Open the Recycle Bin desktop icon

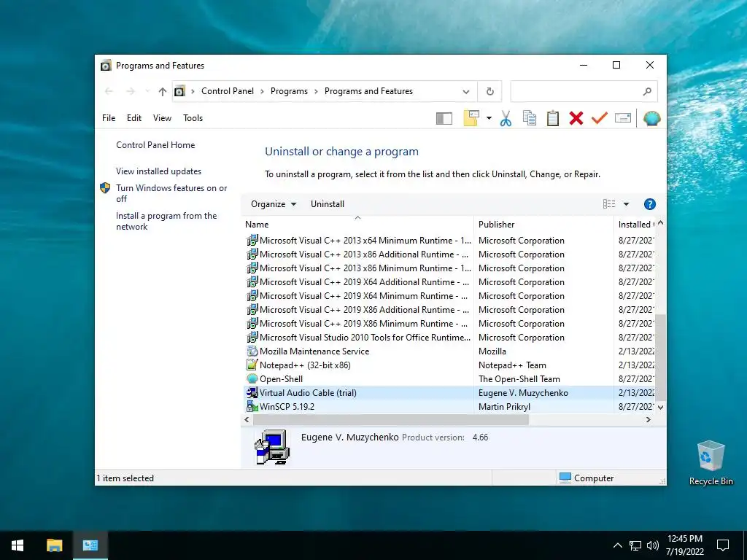pyautogui.click(x=711, y=463)
